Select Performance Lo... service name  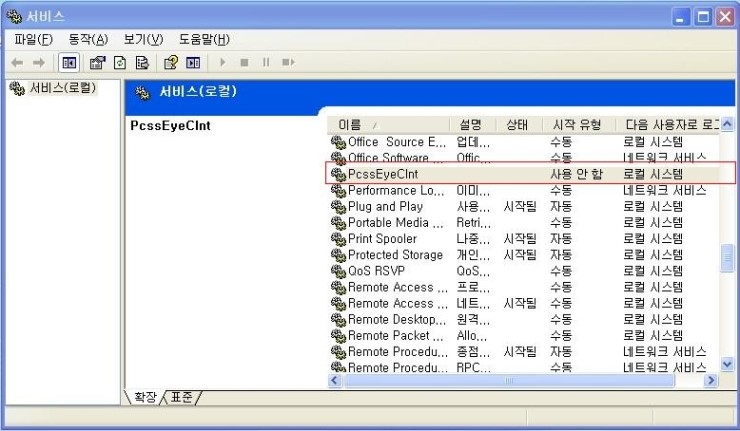point(396,190)
